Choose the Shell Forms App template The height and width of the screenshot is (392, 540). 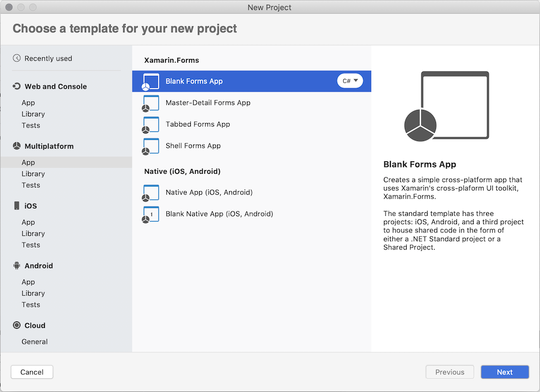click(251, 146)
